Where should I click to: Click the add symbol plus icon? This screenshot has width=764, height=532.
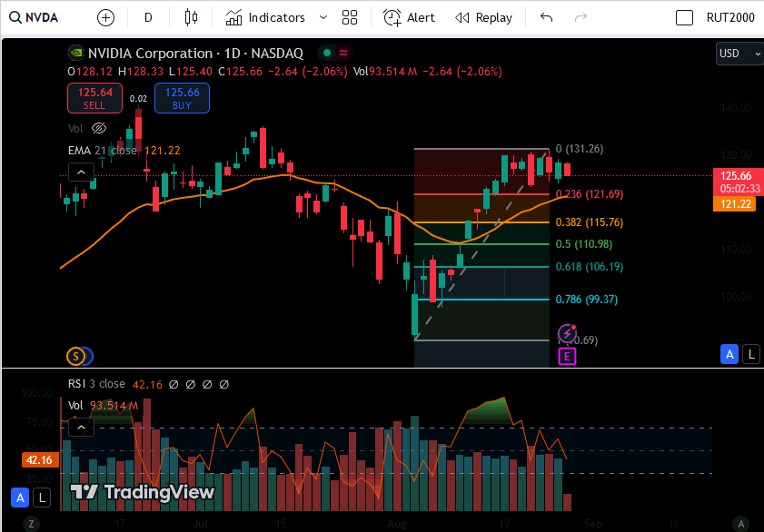(105, 18)
